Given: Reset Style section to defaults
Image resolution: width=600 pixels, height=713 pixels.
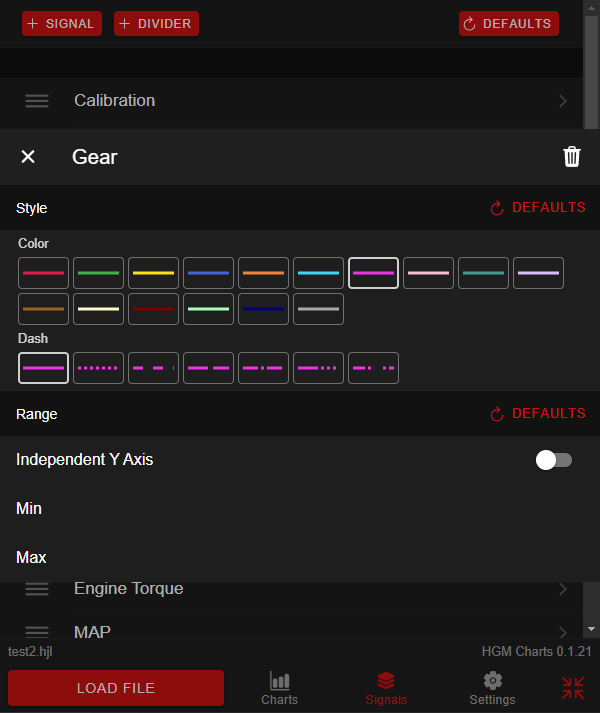Looking at the screenshot, I should [537, 208].
